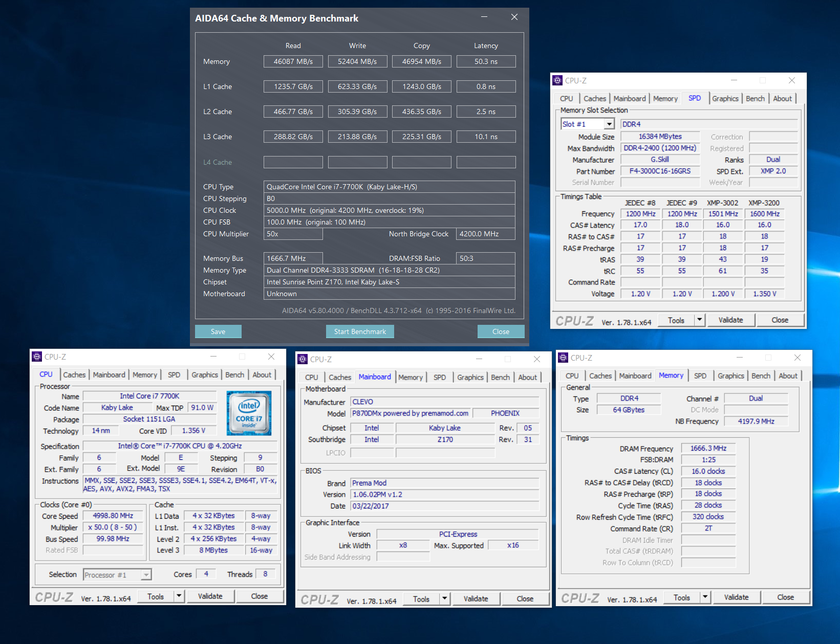Expand the Tools dropdown arrow in the Mainboard window
840x644 pixels.
point(444,599)
